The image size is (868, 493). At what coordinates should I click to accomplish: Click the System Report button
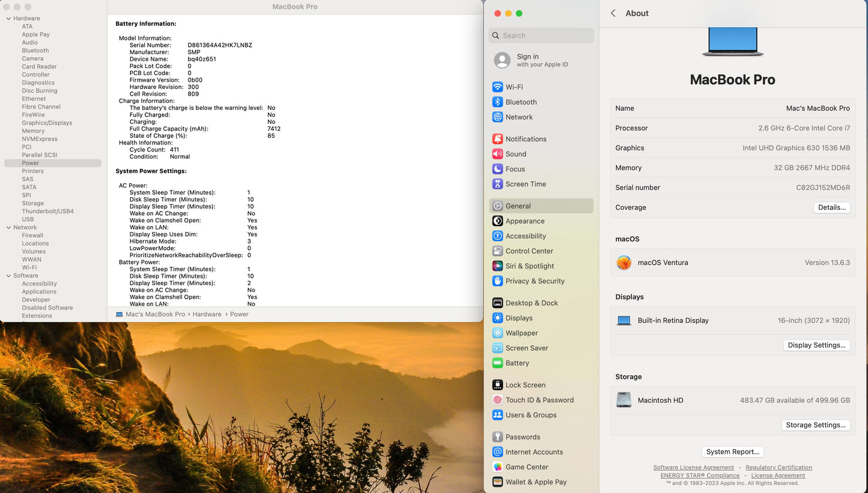pos(732,452)
